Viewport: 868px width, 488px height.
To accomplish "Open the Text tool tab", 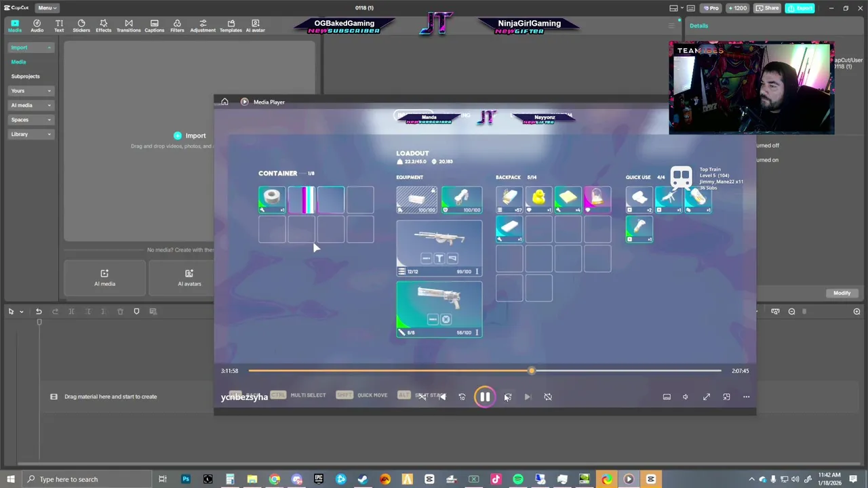I will tap(59, 26).
